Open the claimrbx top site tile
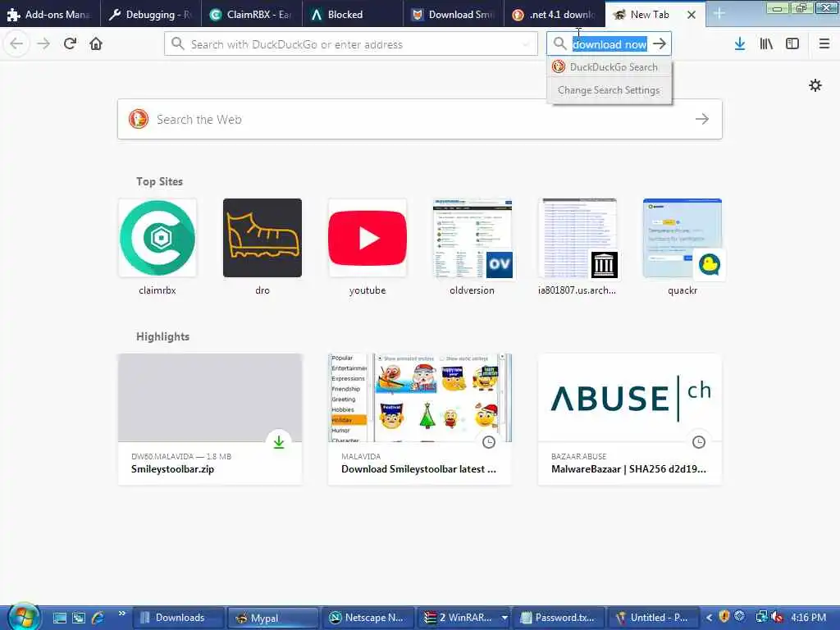 pos(157,247)
